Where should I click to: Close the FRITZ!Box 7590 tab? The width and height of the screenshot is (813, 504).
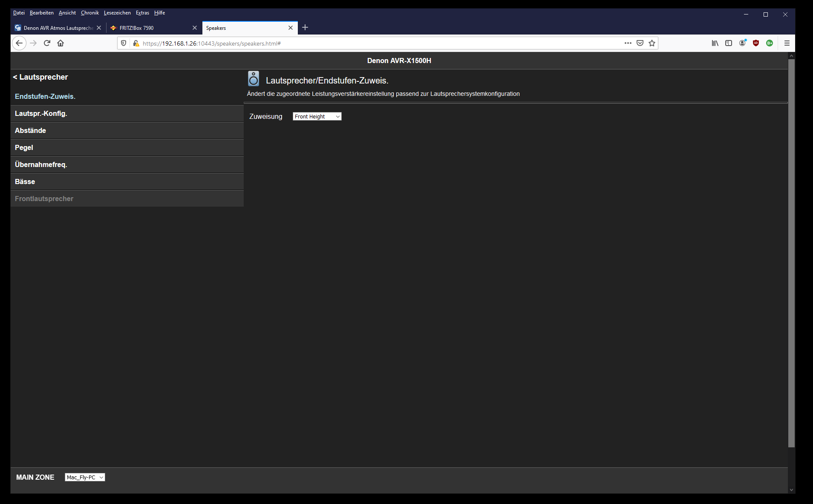[195, 28]
